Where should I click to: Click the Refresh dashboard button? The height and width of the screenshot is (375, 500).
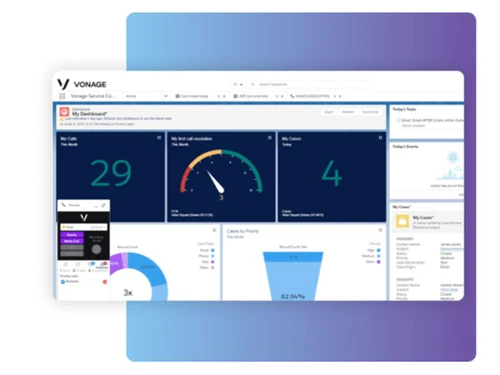348,112
